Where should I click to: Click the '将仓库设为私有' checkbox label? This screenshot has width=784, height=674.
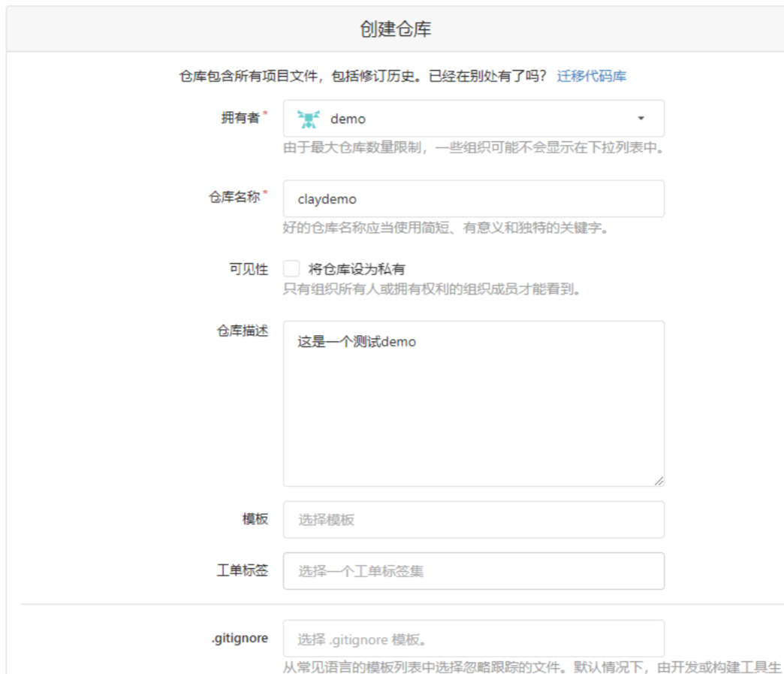tap(357, 269)
